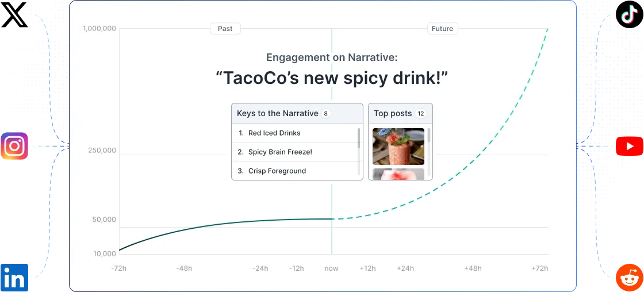The width and height of the screenshot is (644, 292).
Task: Click the TacoCo's new spicy drink title
Action: tap(332, 78)
